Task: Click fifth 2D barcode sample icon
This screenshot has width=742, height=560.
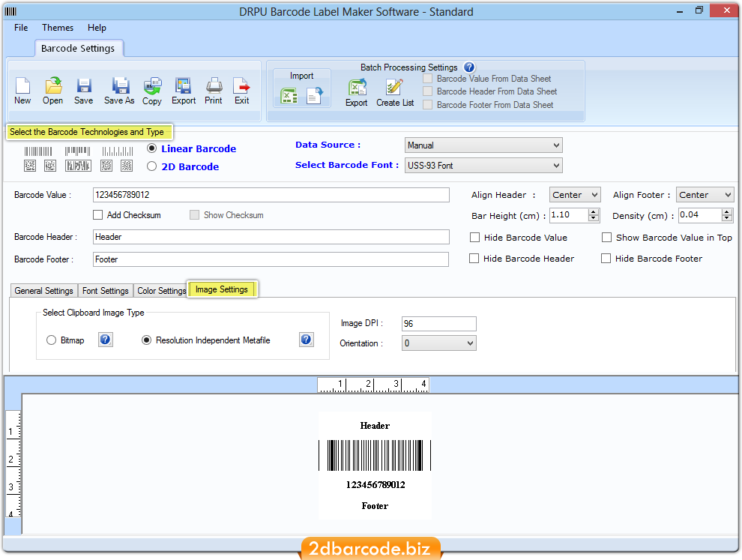Action: coord(127,166)
